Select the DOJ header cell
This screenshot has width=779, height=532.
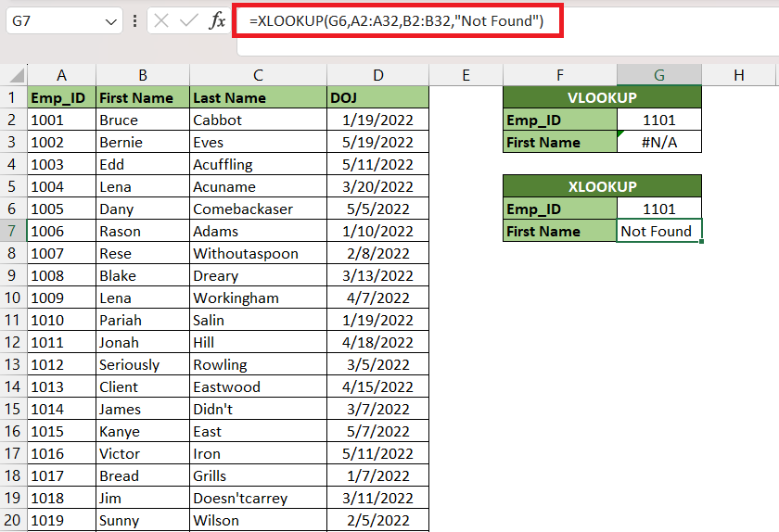[x=377, y=97]
